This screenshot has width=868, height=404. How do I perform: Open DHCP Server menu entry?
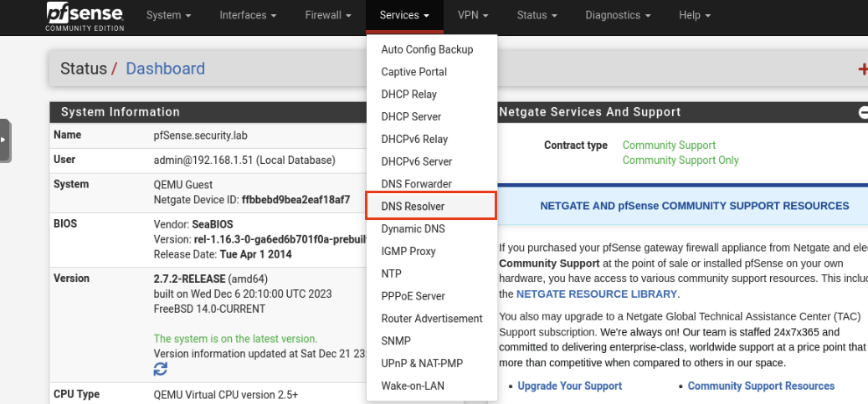432,117
